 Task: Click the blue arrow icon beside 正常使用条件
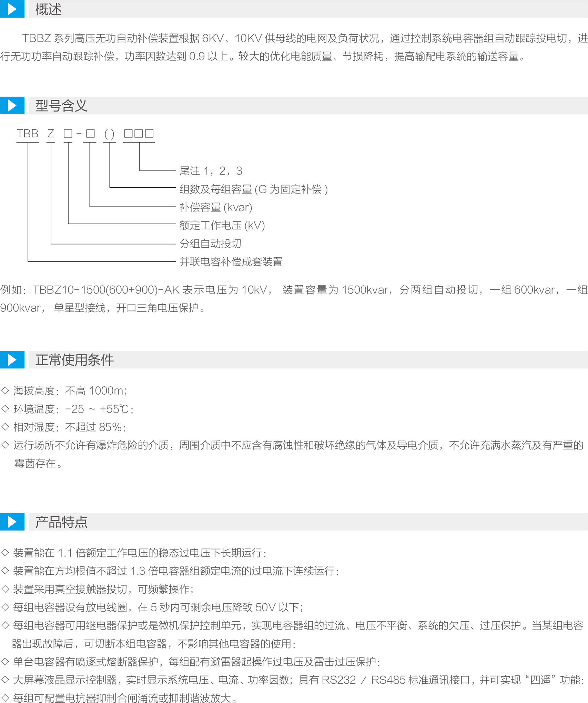click(x=12, y=360)
